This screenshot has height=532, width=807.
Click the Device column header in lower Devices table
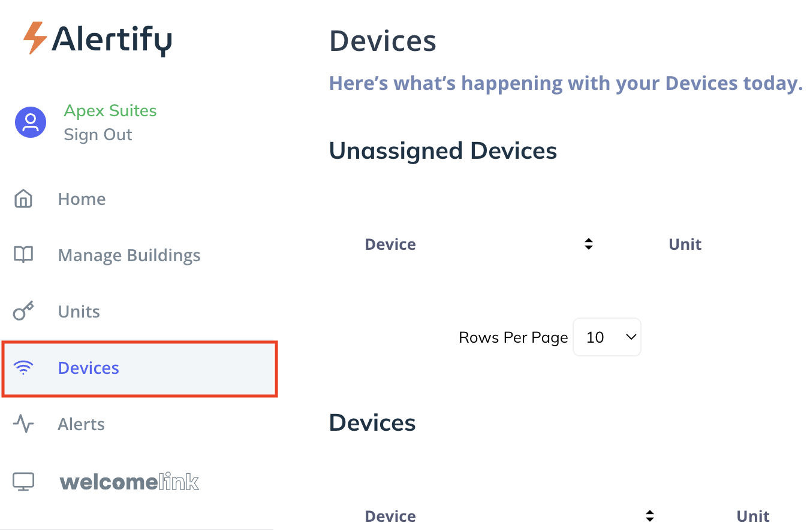(390, 516)
